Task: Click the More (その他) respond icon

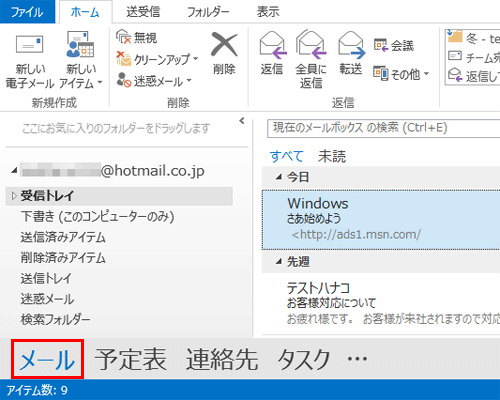Action: pyautogui.click(x=381, y=74)
